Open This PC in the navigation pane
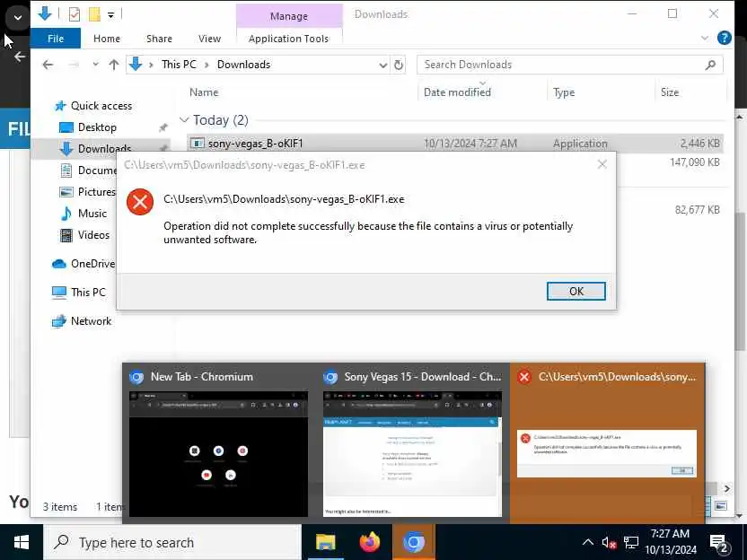Viewport: 747px width, 560px height. pyautogui.click(x=88, y=293)
